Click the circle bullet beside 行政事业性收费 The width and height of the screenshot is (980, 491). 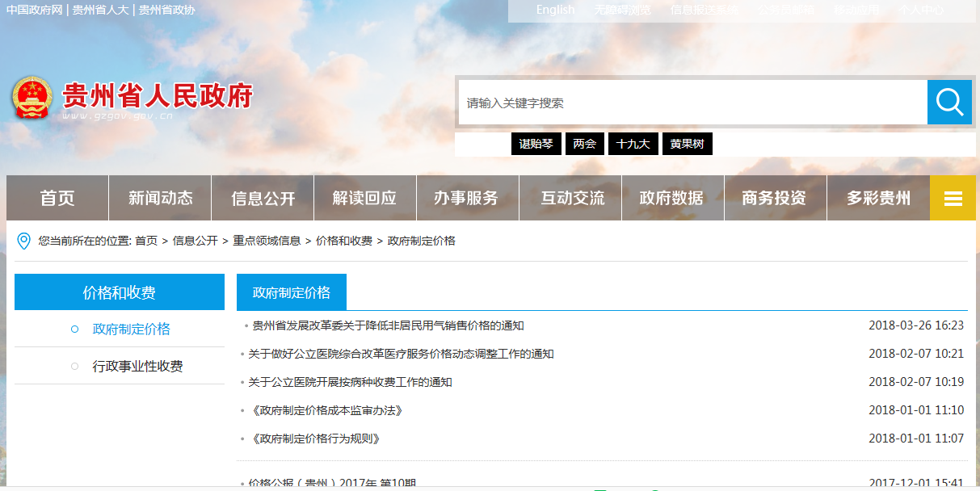click(x=74, y=366)
